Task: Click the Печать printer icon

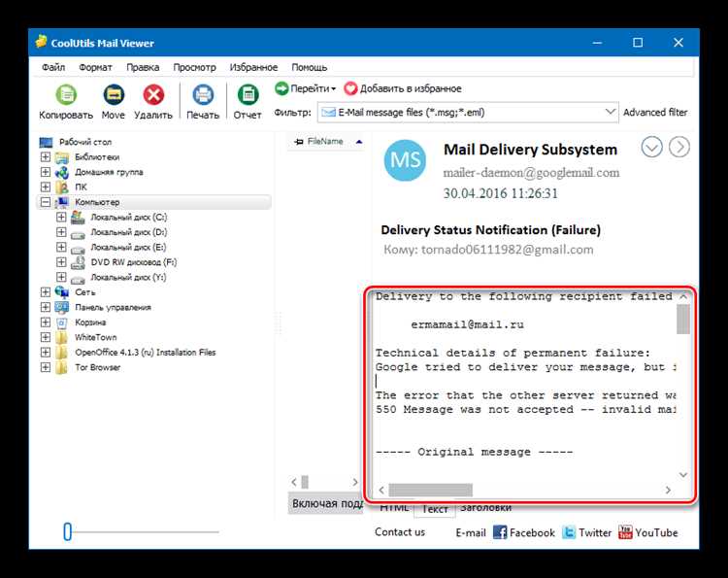Action: tap(203, 95)
